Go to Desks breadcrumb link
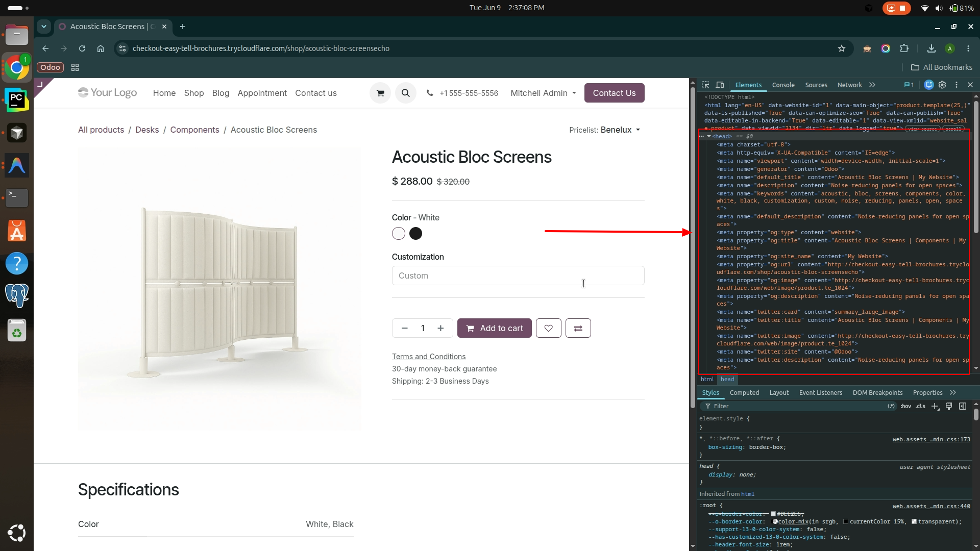 147,130
